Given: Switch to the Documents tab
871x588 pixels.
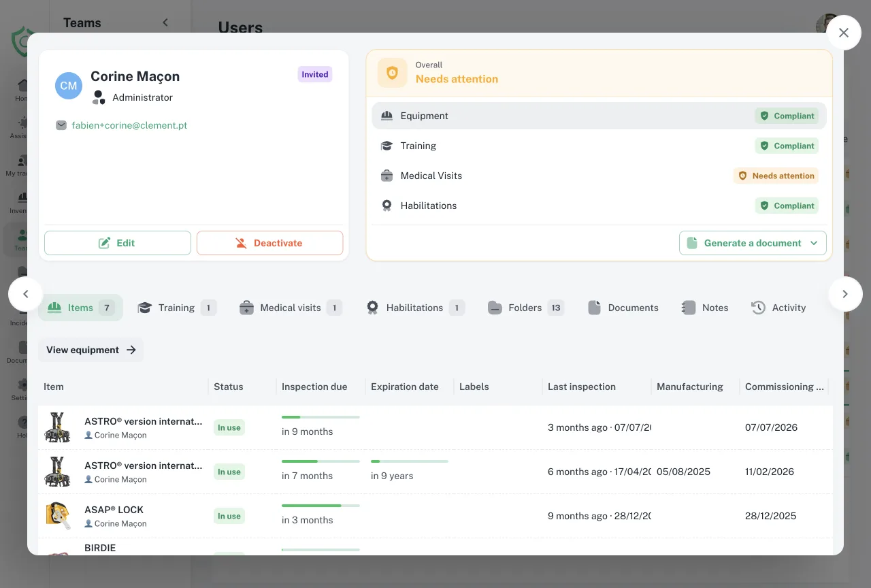Looking at the screenshot, I should [623, 308].
